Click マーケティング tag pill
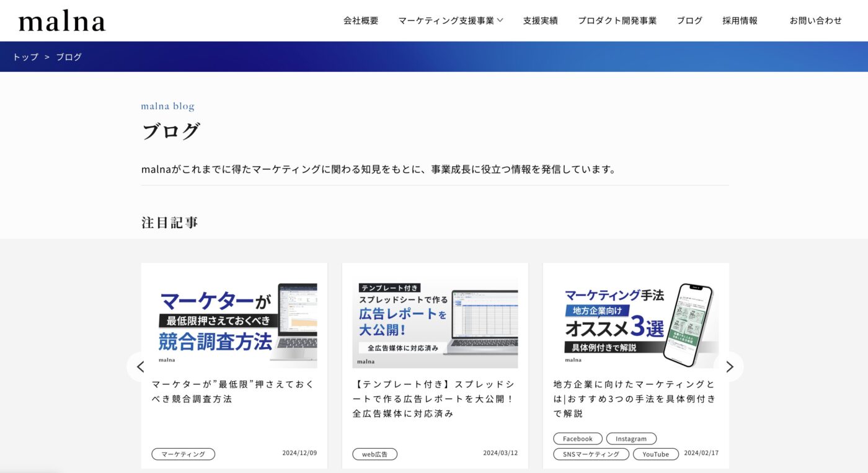868x473 pixels. (x=183, y=454)
